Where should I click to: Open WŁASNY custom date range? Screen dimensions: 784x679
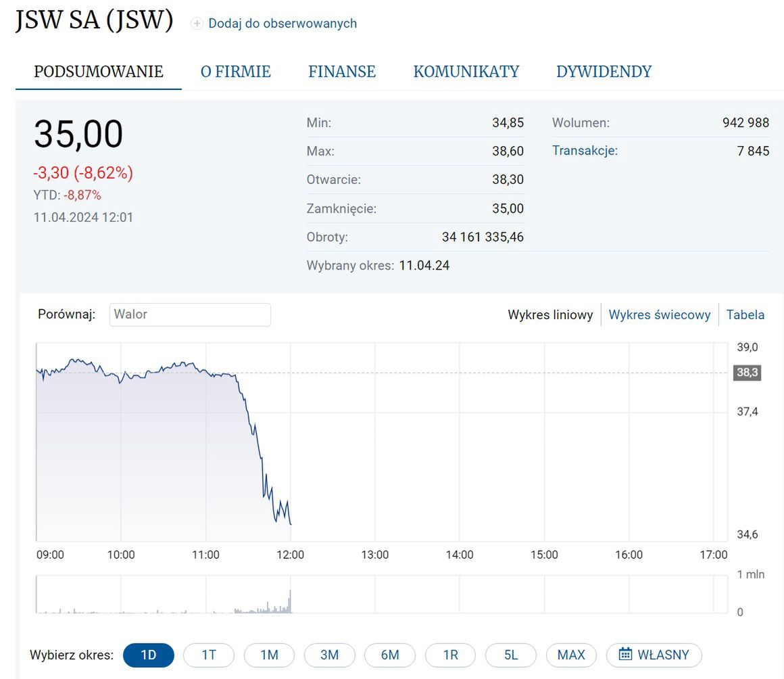click(x=654, y=655)
